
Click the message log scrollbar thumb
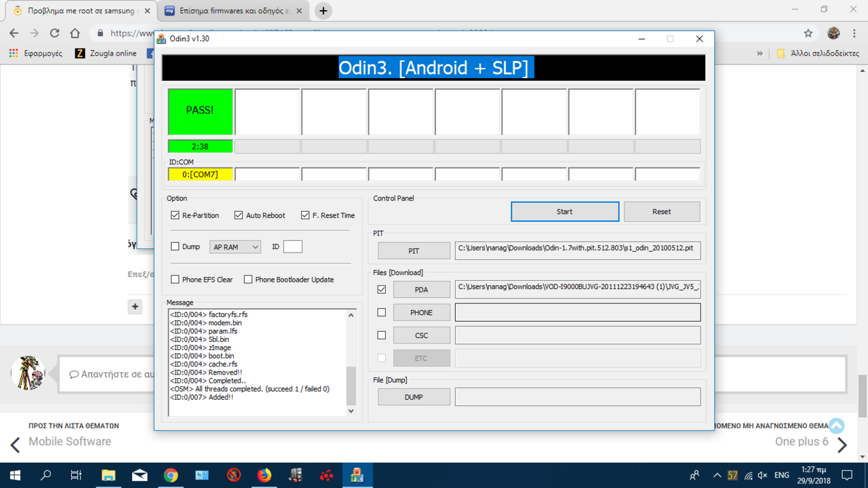point(351,386)
